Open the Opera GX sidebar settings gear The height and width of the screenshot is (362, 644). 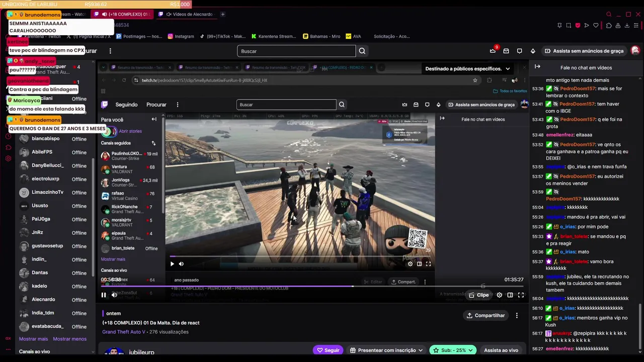click(x=8, y=158)
